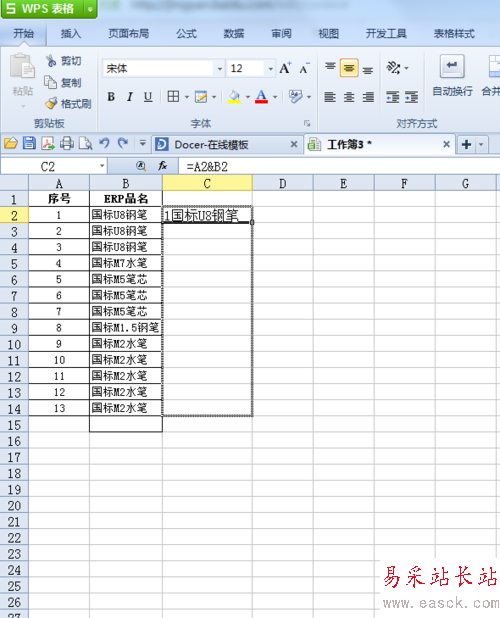Close the Docer-在线模板 tab
This screenshot has height=618, width=500.
(294, 144)
